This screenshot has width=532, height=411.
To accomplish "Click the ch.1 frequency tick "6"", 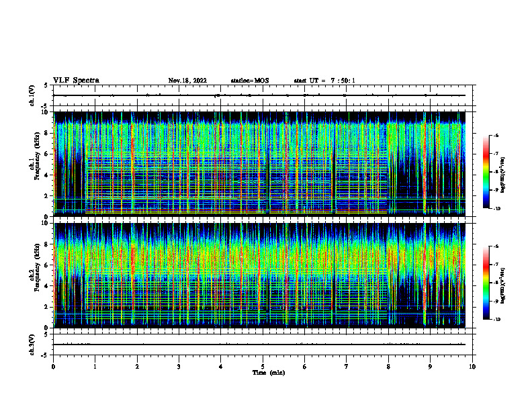I will 47,154.
